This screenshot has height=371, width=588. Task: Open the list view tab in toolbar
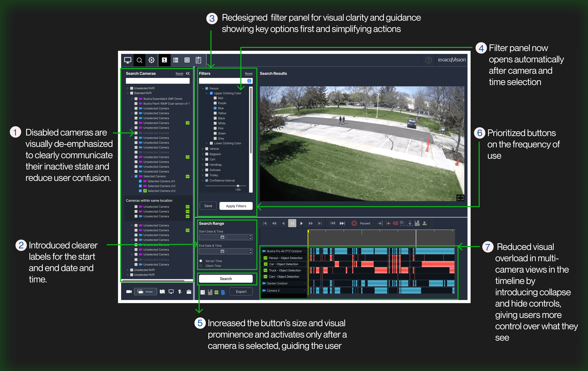[176, 60]
